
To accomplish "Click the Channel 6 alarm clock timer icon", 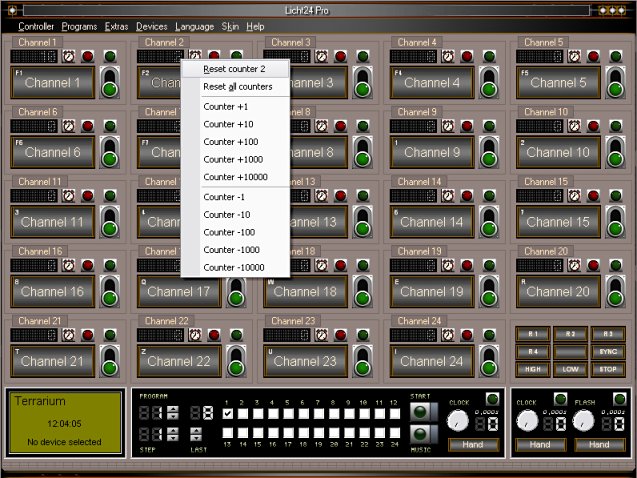I will coord(69,126).
